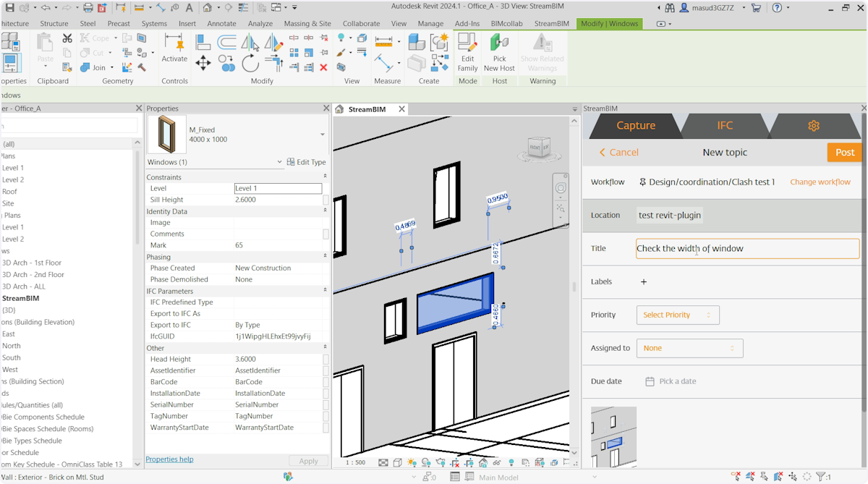Image resolution: width=868 pixels, height=484 pixels.
Task: Click the Edit Type button
Action: 307,162
